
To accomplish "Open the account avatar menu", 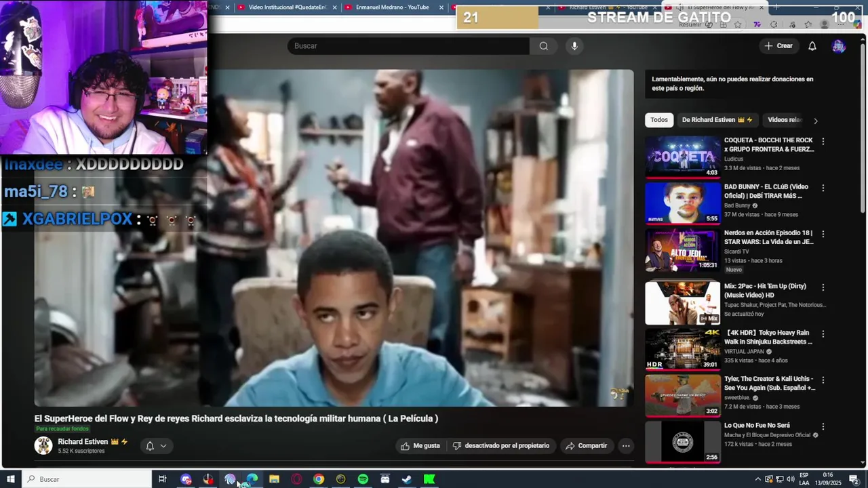I will [x=839, y=46].
